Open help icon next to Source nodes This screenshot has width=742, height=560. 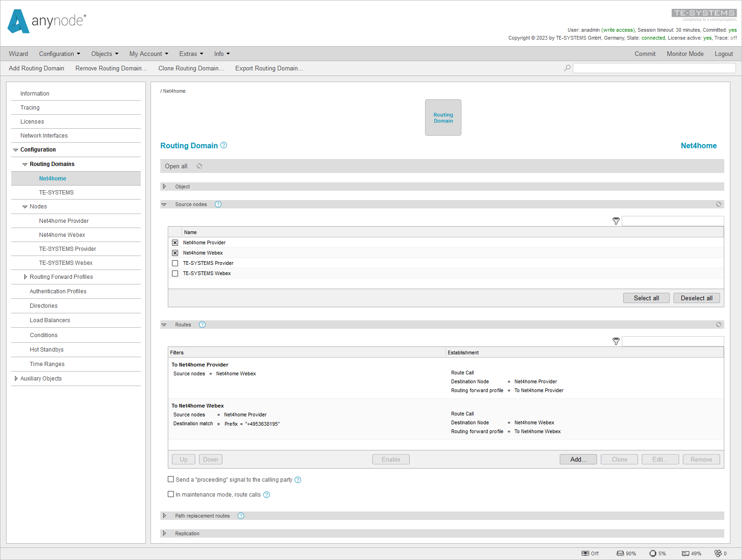click(218, 204)
